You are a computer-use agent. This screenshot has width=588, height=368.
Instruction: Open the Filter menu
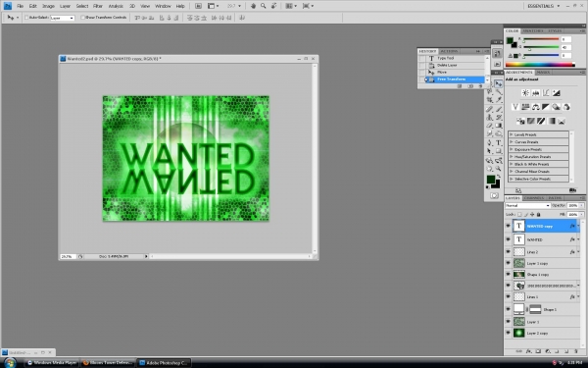98,6
